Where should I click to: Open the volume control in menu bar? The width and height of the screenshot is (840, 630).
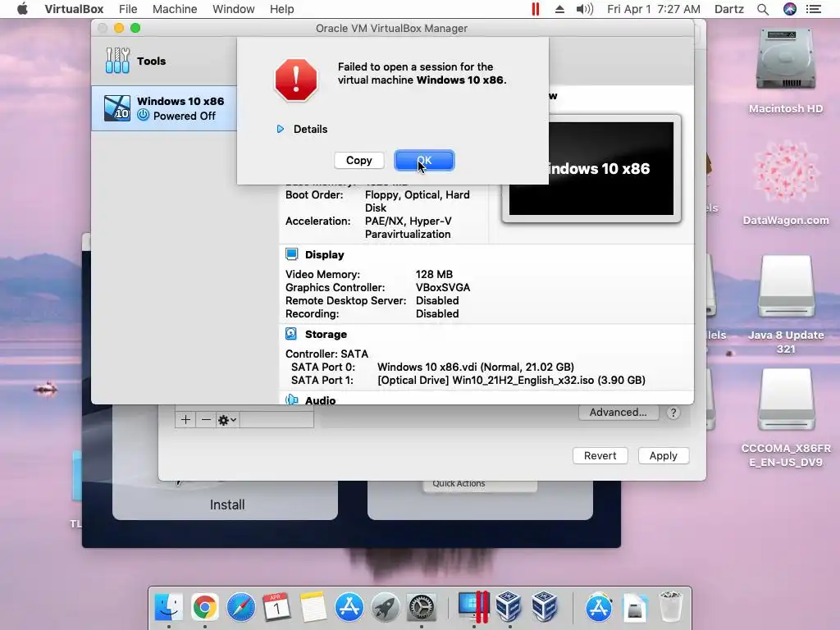(584, 9)
